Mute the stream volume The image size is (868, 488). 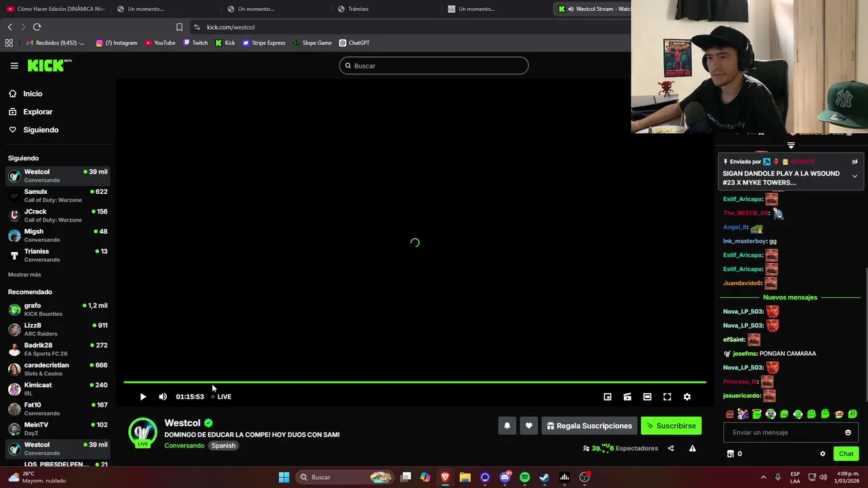point(163,396)
